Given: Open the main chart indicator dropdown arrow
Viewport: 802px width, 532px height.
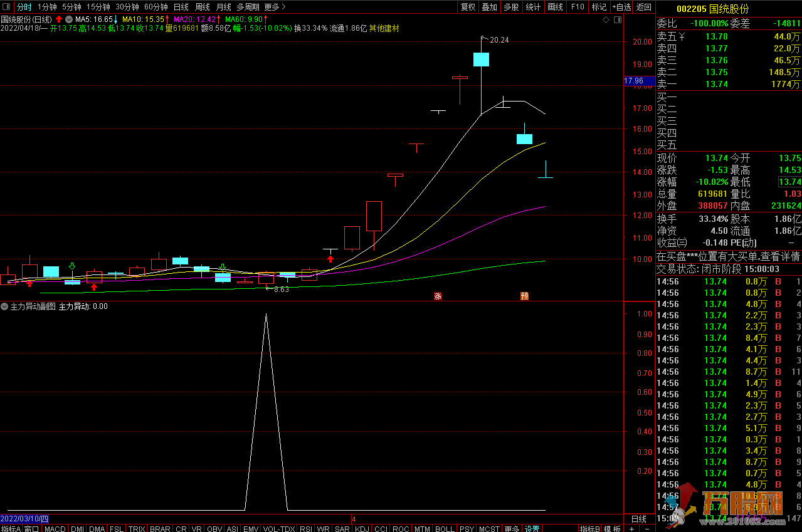Looking at the screenshot, I should 68,19.
